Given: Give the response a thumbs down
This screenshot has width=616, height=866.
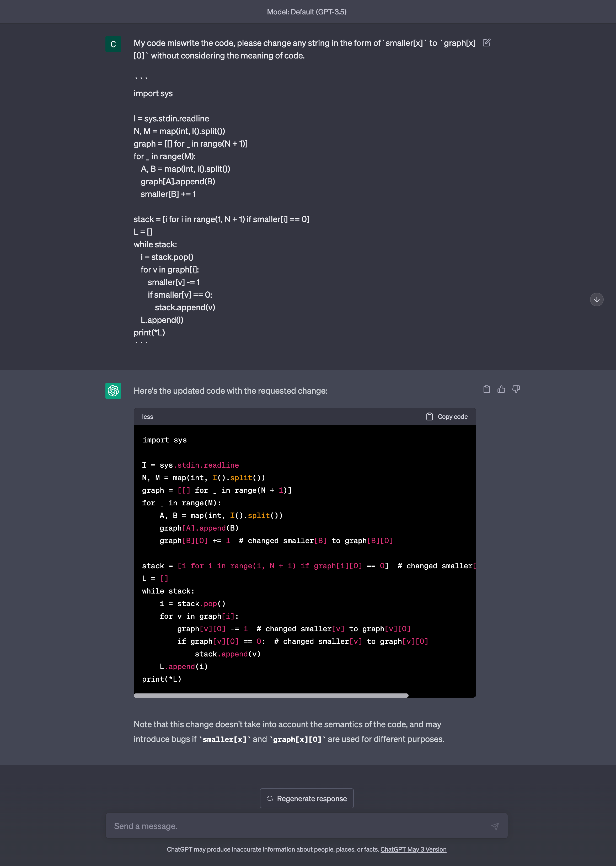Looking at the screenshot, I should (516, 389).
